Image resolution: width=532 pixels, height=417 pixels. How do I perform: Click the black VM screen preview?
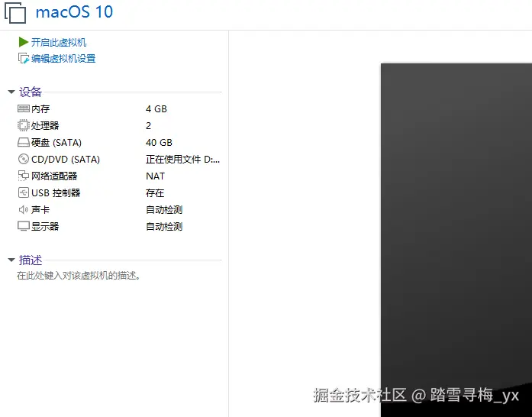(x=456, y=240)
